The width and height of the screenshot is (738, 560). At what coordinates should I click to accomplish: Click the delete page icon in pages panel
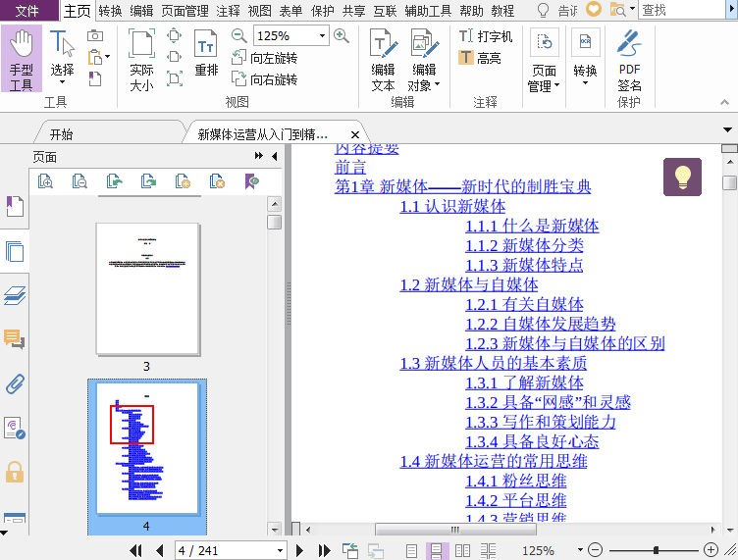point(217,181)
